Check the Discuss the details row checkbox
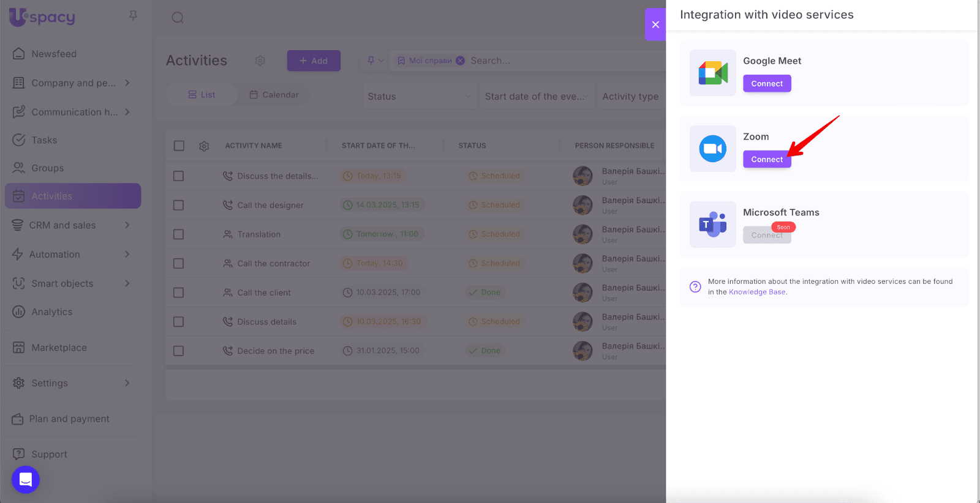This screenshot has width=980, height=503. pyautogui.click(x=179, y=176)
